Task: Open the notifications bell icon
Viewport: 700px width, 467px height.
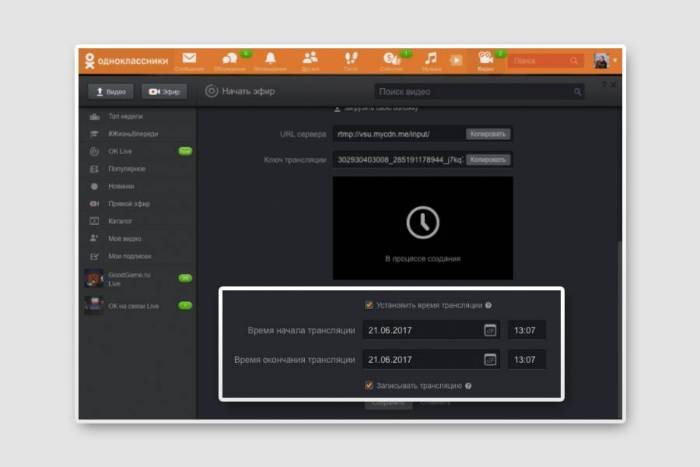Action: click(x=270, y=59)
